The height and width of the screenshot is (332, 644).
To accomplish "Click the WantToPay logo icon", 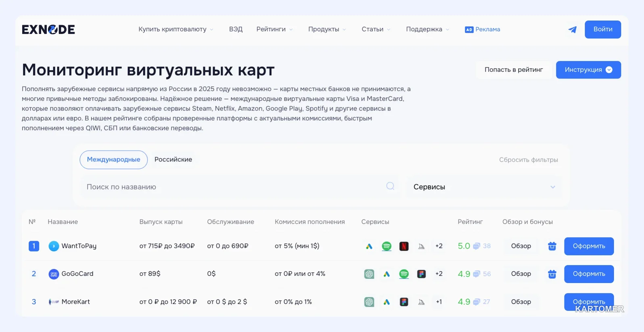I will coord(54,246).
